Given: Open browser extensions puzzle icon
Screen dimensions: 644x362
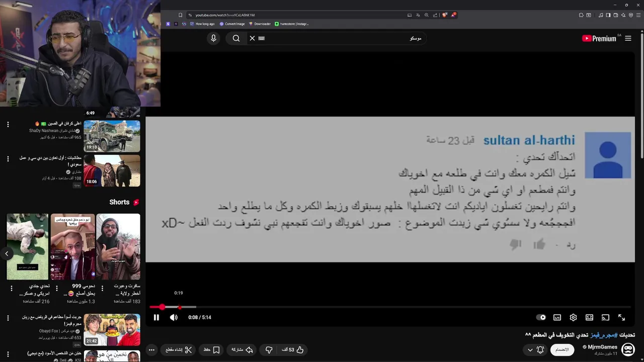Looking at the screenshot, I should pos(581,15).
